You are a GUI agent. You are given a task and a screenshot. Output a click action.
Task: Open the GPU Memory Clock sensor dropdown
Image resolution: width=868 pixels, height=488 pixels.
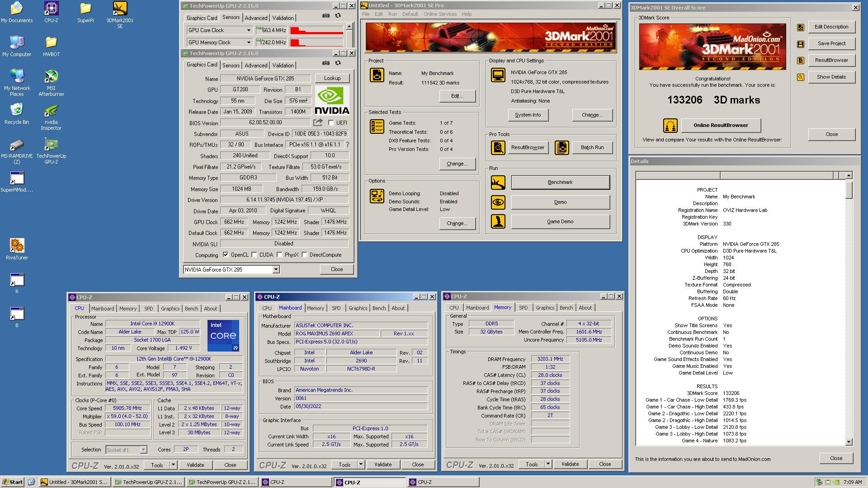249,42
